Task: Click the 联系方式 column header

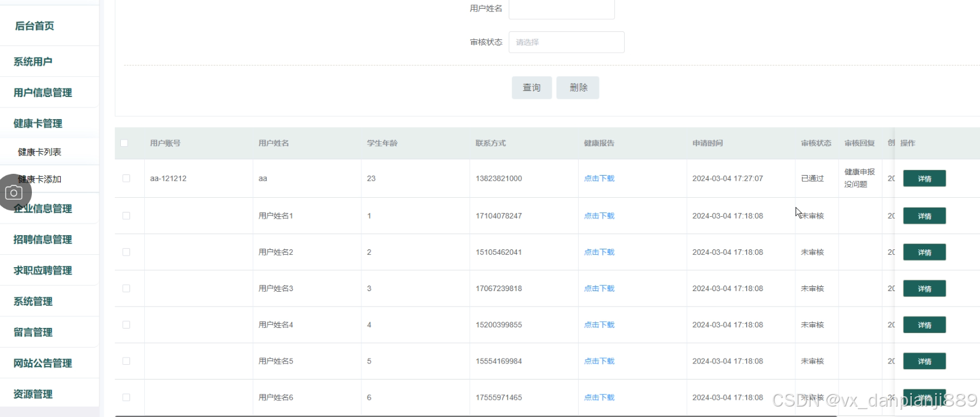Action: click(x=491, y=143)
